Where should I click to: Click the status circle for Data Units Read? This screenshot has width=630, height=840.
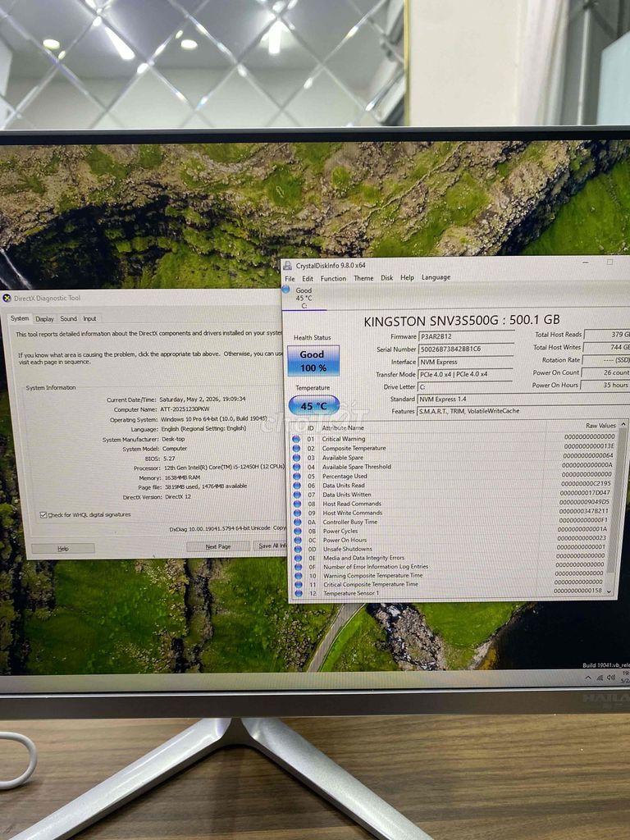coord(296,485)
